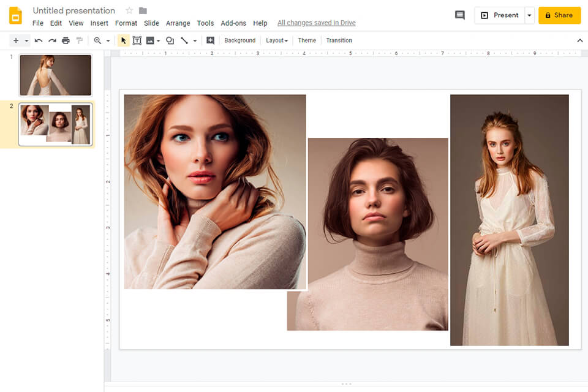Select the Line tool

pyautogui.click(x=186, y=40)
